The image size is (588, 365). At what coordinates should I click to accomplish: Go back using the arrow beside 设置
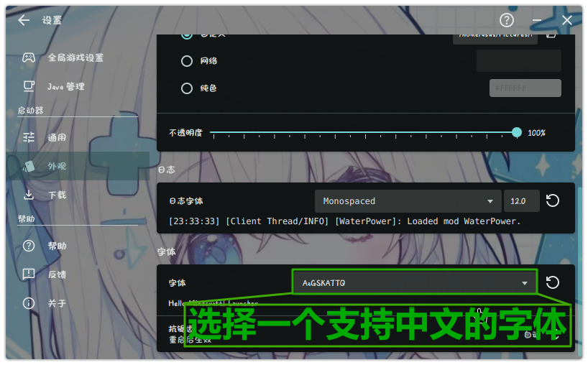tap(24, 20)
